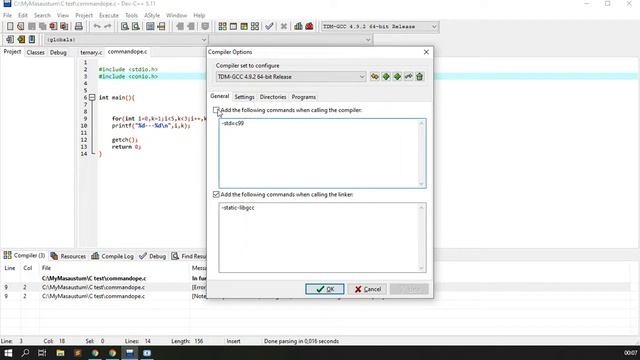Switch to the Settings tab in Compiler Options
The height and width of the screenshot is (360, 640).
pos(244,97)
